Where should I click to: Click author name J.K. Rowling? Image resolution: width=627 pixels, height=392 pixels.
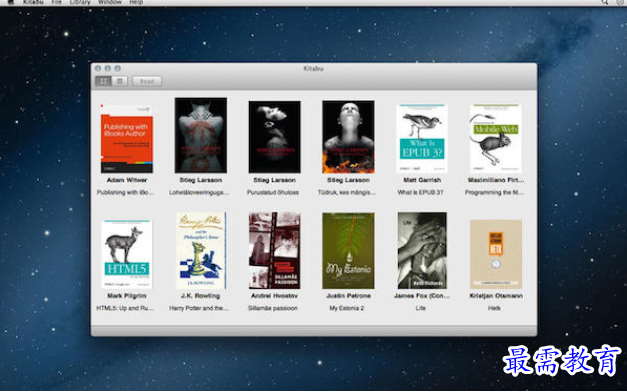[x=201, y=296]
